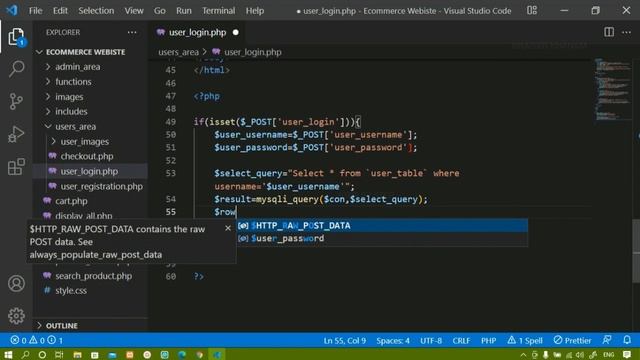Click Spaces: 4 indentation setting

[x=393, y=340]
